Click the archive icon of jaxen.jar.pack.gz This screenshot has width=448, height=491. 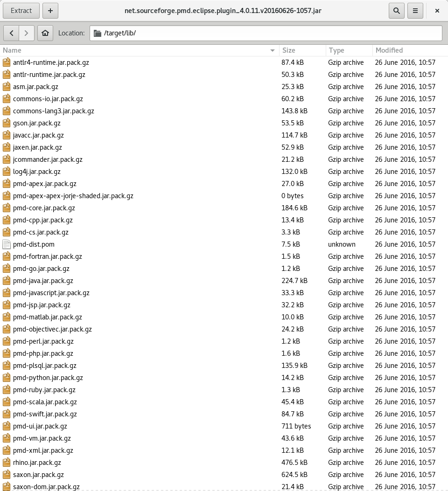pos(6,147)
